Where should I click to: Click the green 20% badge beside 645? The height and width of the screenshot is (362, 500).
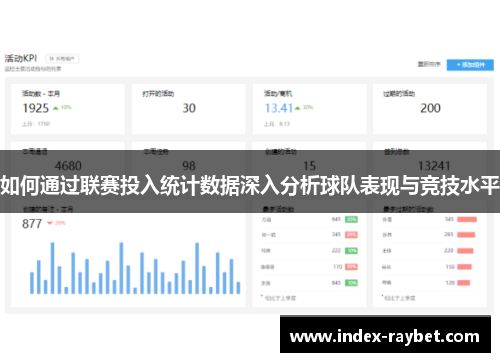tap(351, 219)
